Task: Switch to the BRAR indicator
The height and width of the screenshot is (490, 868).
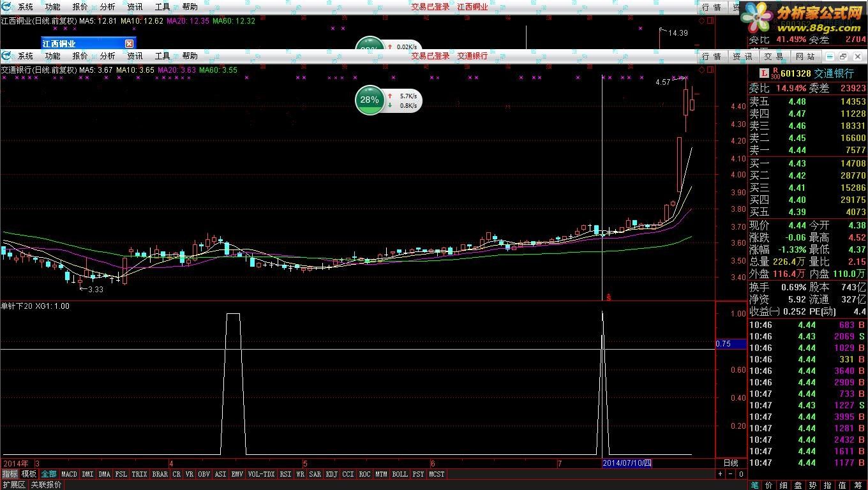Action: [x=160, y=474]
